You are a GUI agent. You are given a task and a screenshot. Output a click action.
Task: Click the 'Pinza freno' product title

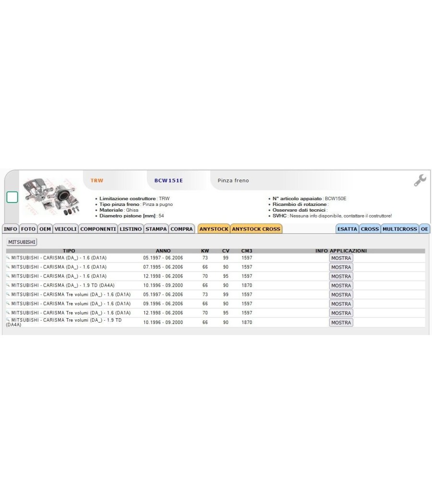233,180
